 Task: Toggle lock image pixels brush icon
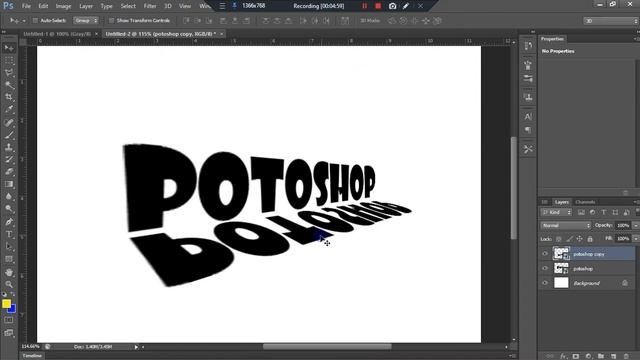[569, 239]
